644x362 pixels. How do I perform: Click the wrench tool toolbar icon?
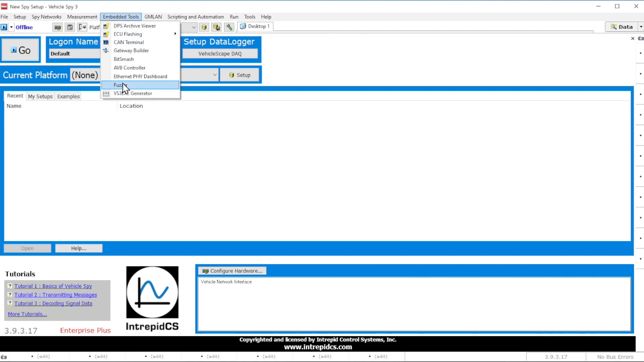229,27
